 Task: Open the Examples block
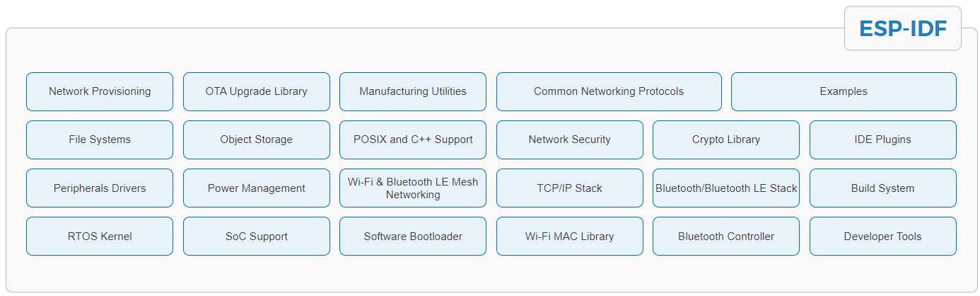(x=844, y=91)
